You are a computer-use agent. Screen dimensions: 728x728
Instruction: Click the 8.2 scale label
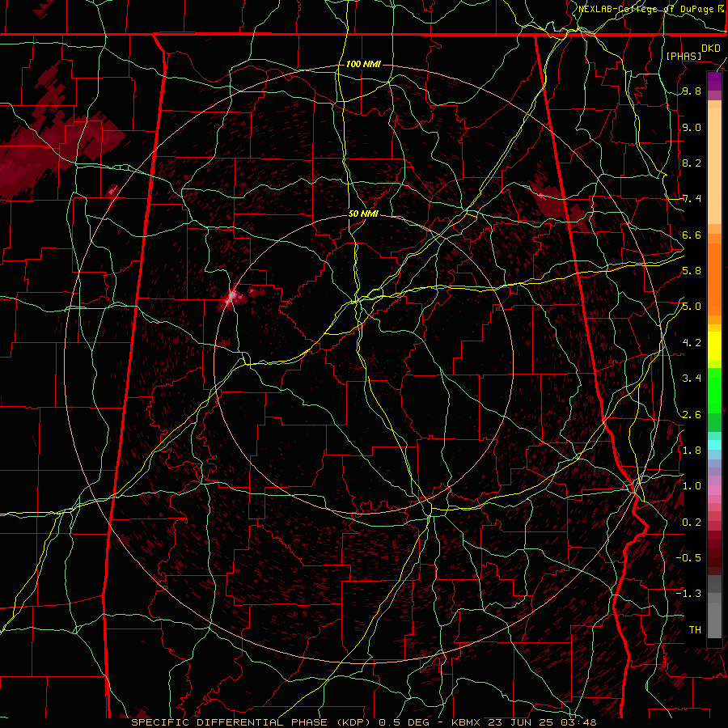(692, 163)
